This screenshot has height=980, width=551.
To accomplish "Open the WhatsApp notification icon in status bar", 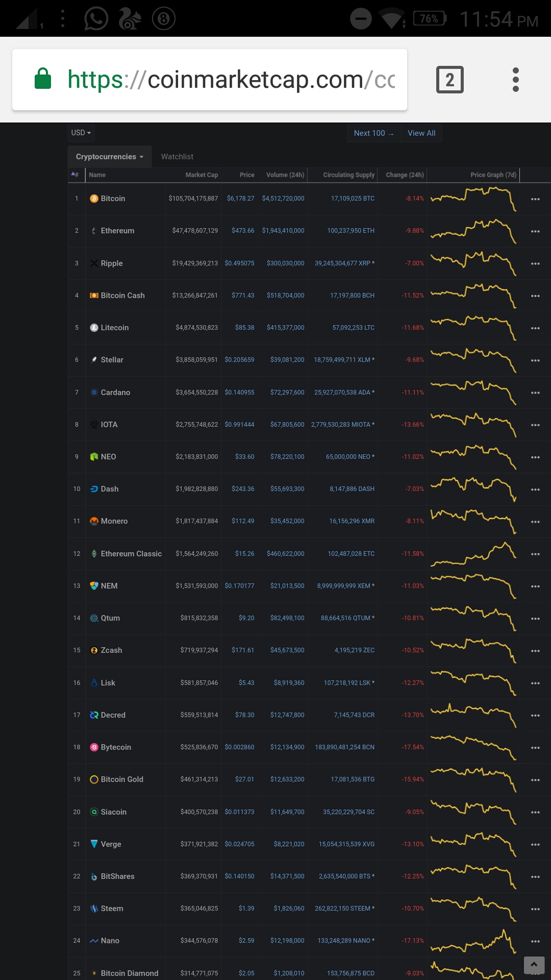I will point(96,19).
